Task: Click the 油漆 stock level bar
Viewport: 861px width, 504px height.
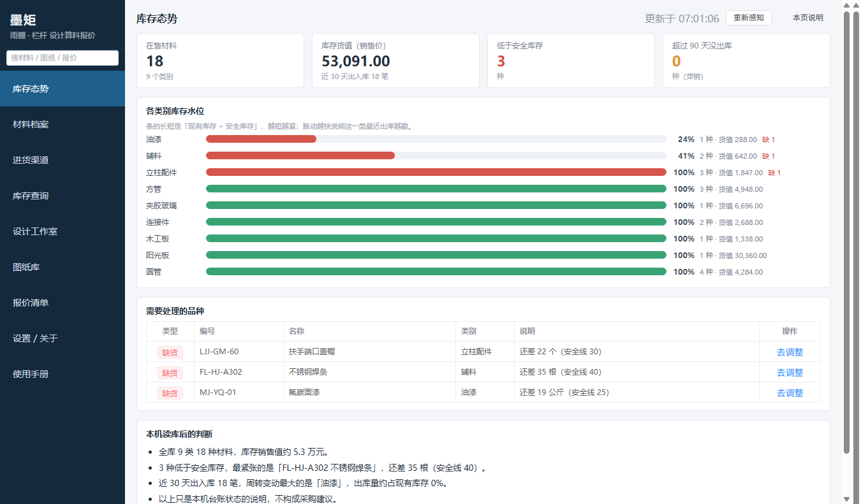Action: click(436, 139)
